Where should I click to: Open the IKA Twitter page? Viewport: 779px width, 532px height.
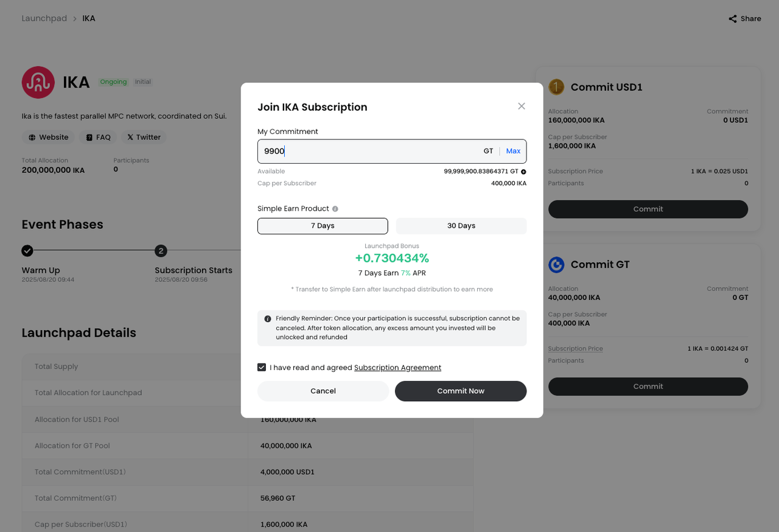pos(144,138)
